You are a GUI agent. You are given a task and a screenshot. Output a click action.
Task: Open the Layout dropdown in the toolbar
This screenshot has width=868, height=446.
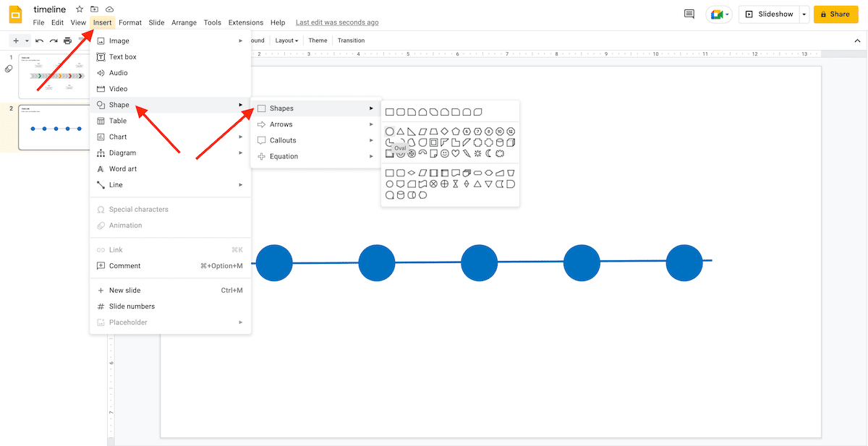click(286, 40)
